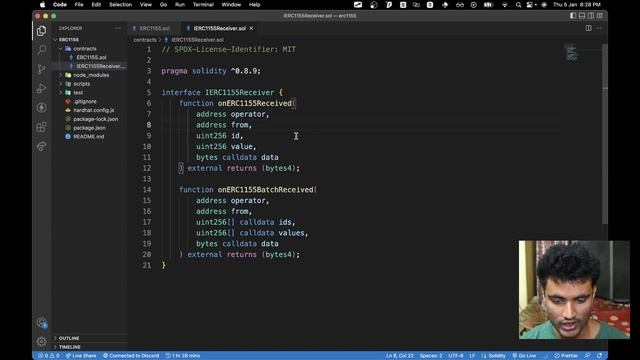Click Ln 8, Col 22 indicator

(x=400, y=356)
